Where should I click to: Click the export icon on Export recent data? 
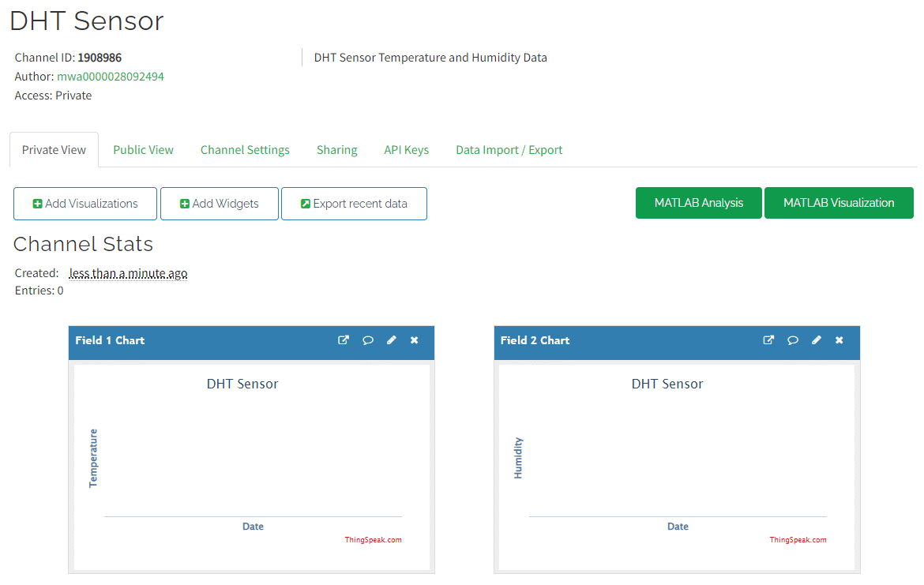(x=306, y=203)
